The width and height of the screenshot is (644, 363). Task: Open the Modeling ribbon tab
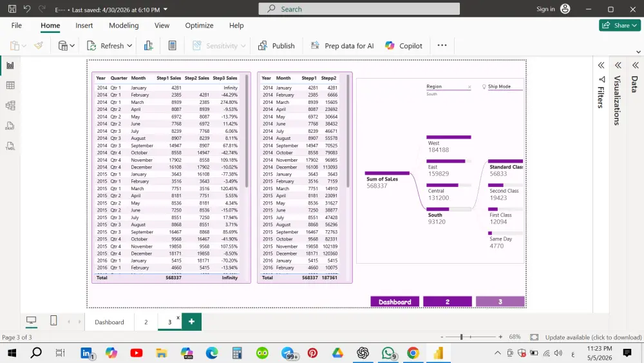[124, 26]
